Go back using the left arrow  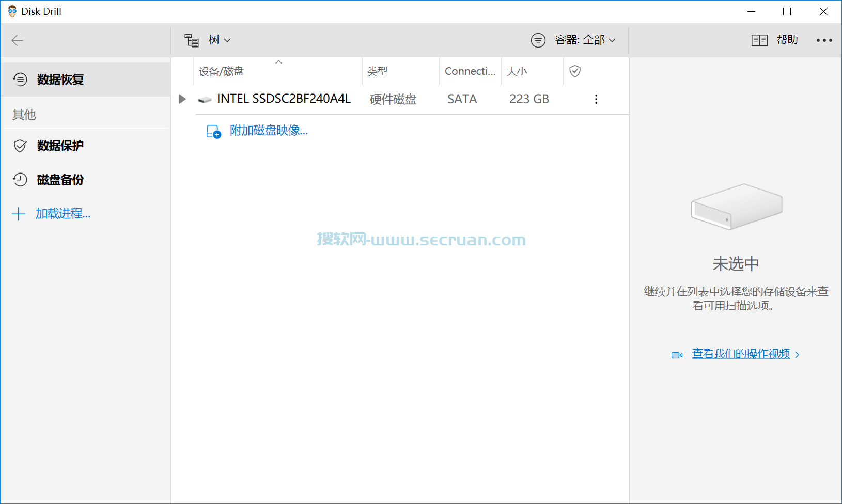coord(18,40)
